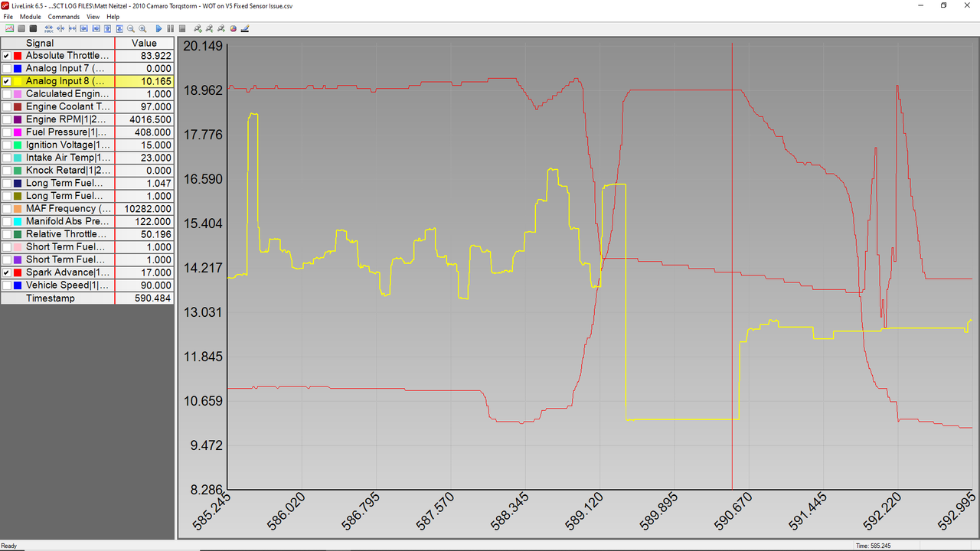Click the Pause playback icon
980x551 pixels.
(171, 28)
